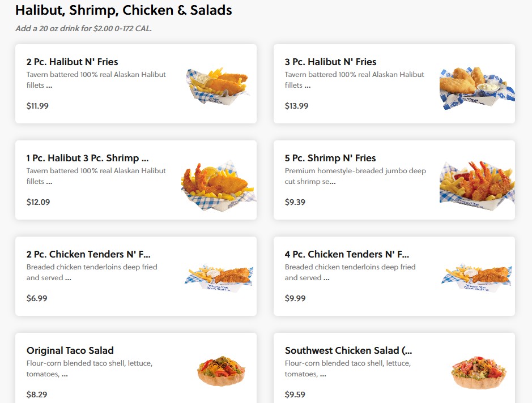Screen dimensions: 532x403
Task: Click the $13.99 halibut price
Action: (x=296, y=106)
